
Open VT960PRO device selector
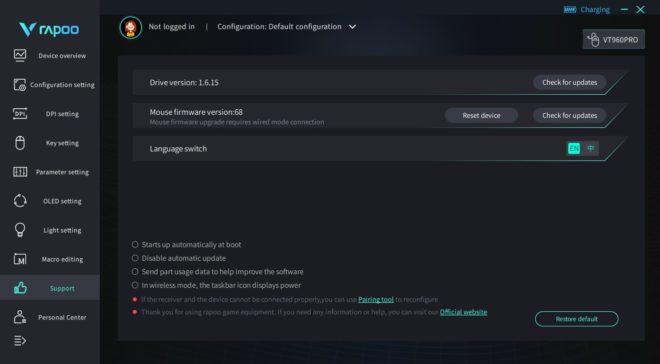pyautogui.click(x=613, y=40)
